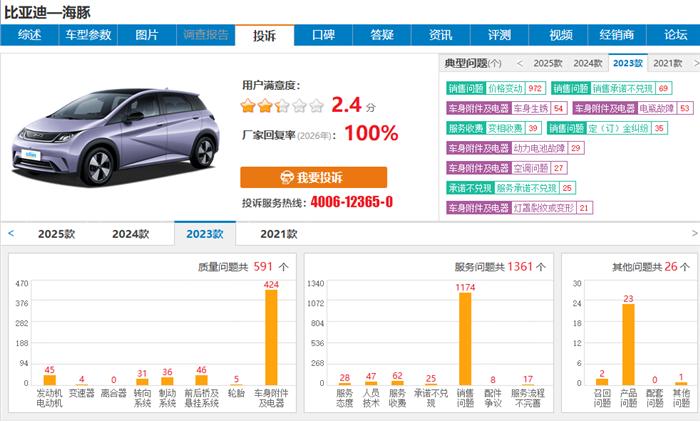Select 2024款 tab above the charts
Screen dimensions: 700x422
(x=131, y=234)
